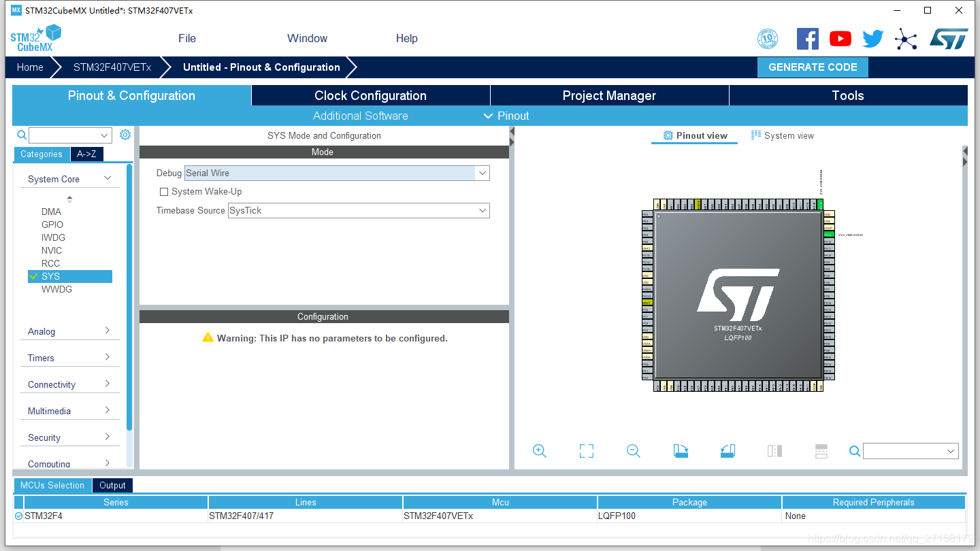Image resolution: width=980 pixels, height=551 pixels.
Task: Open the Timebase Source dropdown
Action: click(483, 210)
